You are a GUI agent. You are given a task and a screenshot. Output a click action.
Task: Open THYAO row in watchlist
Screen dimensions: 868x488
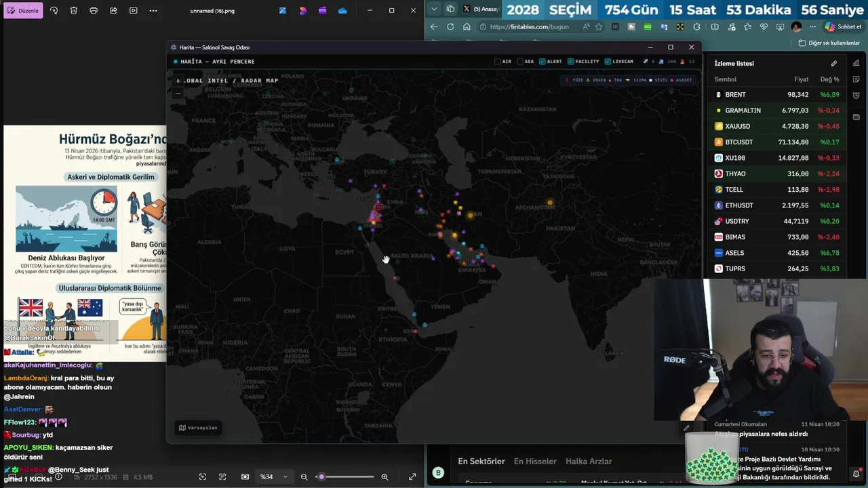(777, 174)
